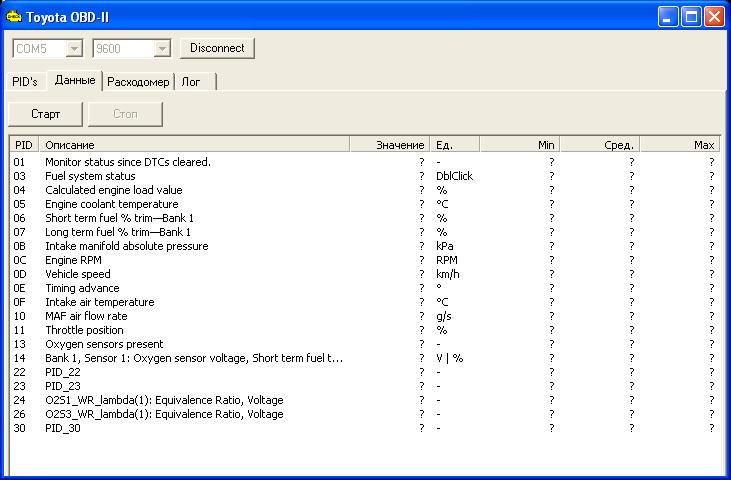Go to the Лог tab

tap(191, 82)
